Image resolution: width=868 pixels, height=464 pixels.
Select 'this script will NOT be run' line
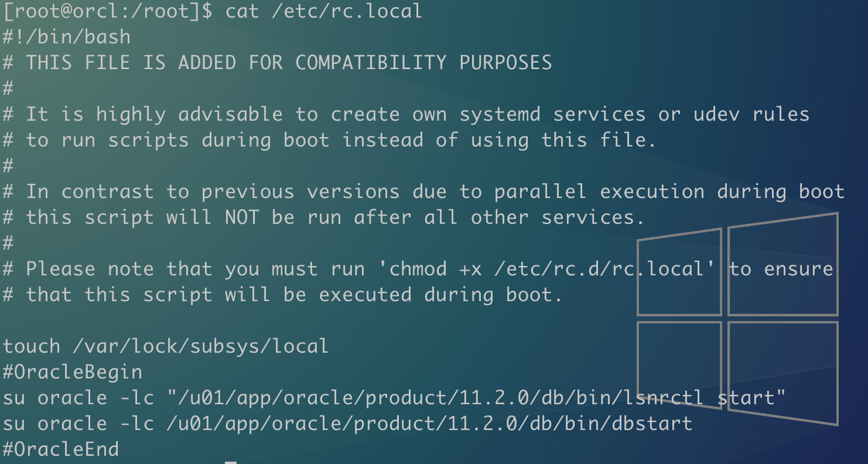point(324,217)
